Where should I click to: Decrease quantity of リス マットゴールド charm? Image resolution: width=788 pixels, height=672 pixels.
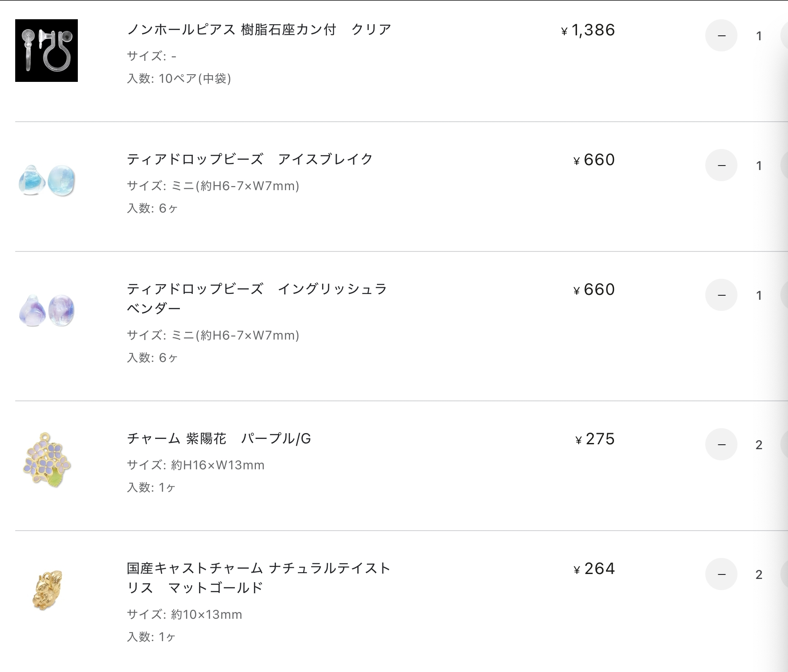tap(721, 574)
